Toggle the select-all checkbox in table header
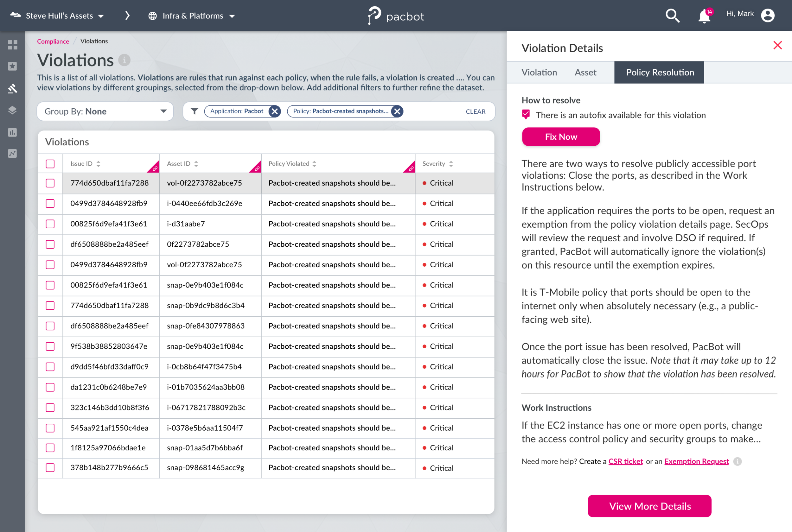 click(x=50, y=164)
